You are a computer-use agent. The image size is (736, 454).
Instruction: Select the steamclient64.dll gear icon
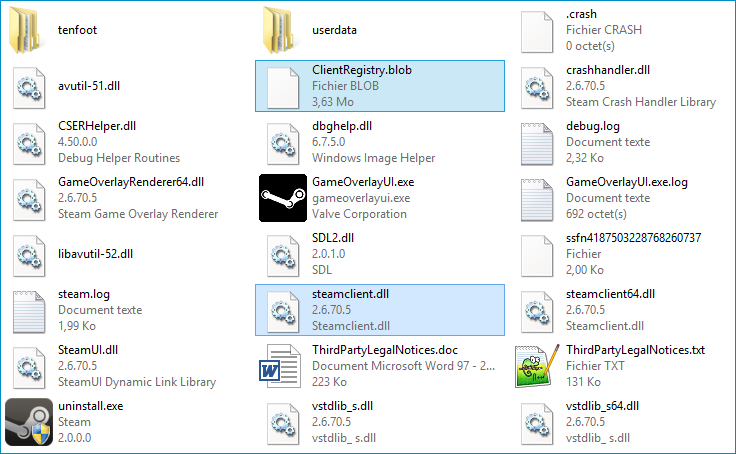point(537,312)
